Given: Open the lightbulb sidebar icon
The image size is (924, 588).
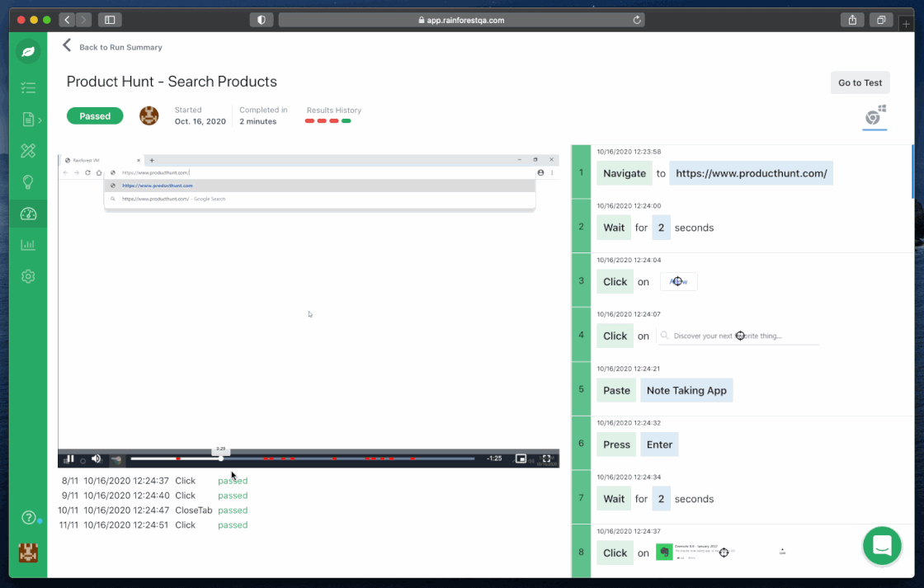Looking at the screenshot, I should [x=28, y=182].
